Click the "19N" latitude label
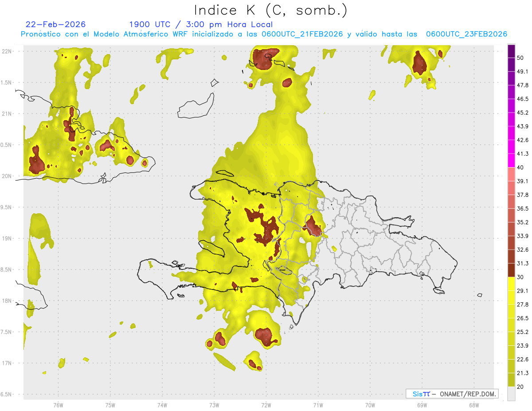 click(x=7, y=239)
